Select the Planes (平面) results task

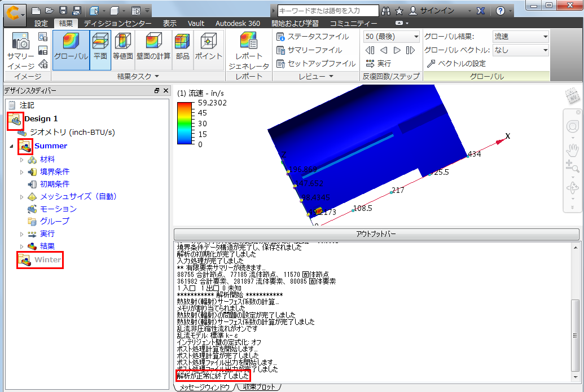click(100, 50)
